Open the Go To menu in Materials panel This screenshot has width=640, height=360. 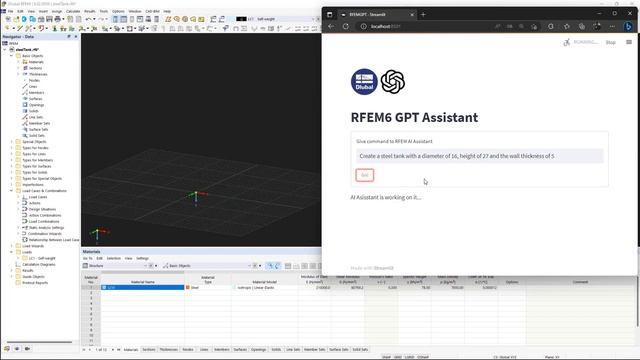pyautogui.click(x=87, y=258)
